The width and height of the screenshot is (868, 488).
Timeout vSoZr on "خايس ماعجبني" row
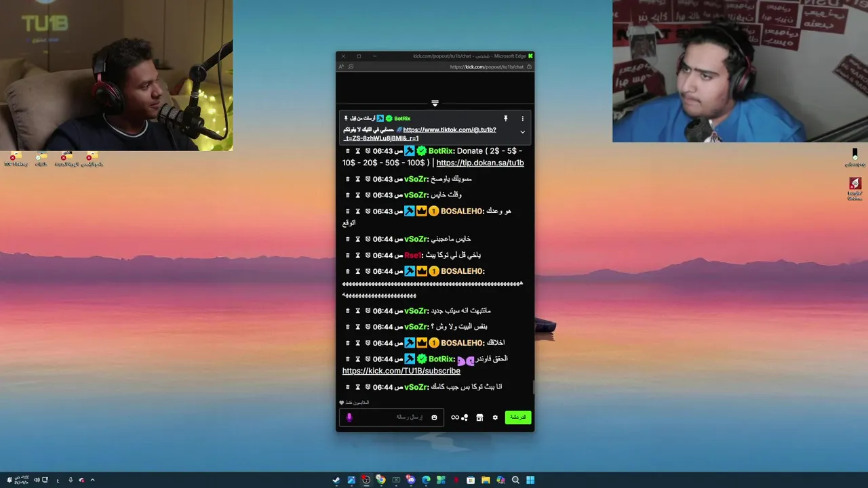tap(358, 239)
